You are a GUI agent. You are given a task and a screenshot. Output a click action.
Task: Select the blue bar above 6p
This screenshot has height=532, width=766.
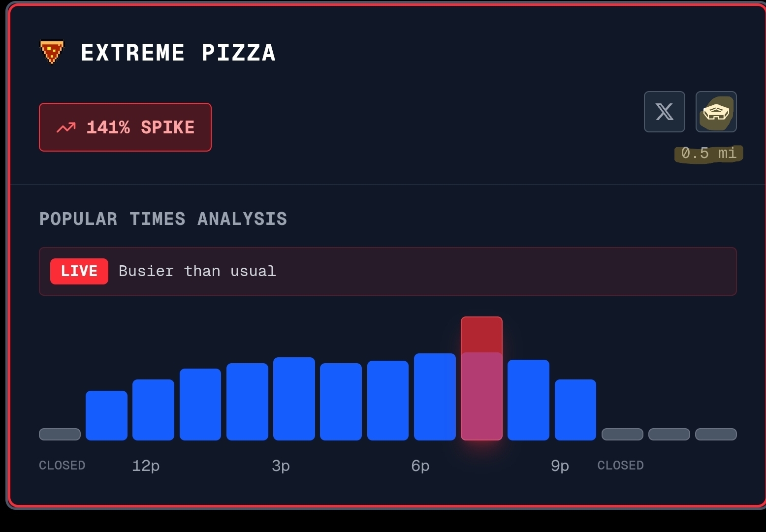click(435, 397)
